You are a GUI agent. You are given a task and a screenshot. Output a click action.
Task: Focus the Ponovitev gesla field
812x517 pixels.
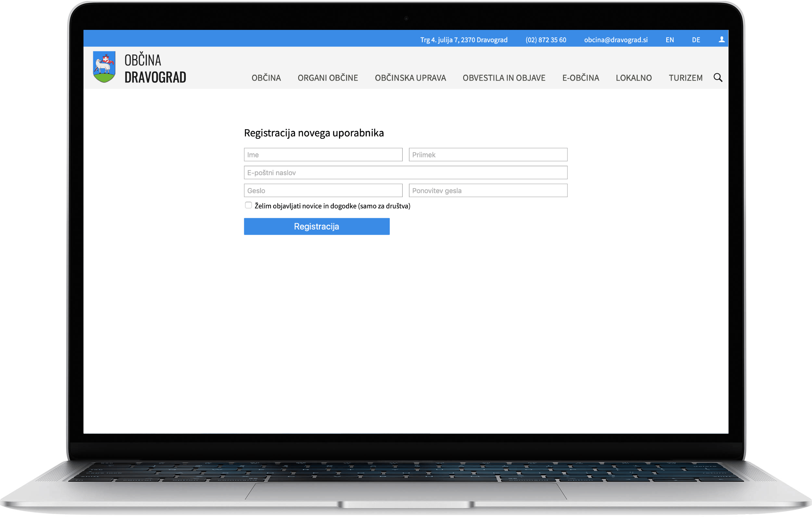(488, 191)
